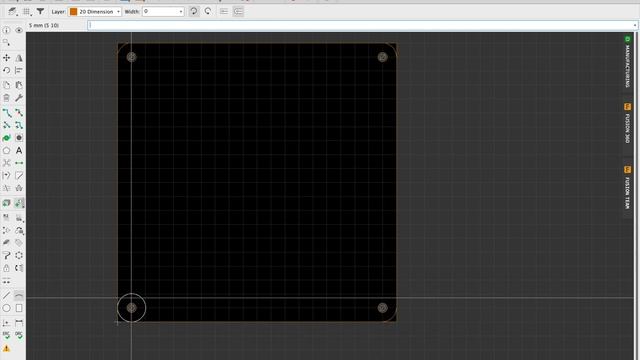640x360 pixels.
Task: Open the Layer dropdown showing 20 Dimension
Action: [95, 11]
